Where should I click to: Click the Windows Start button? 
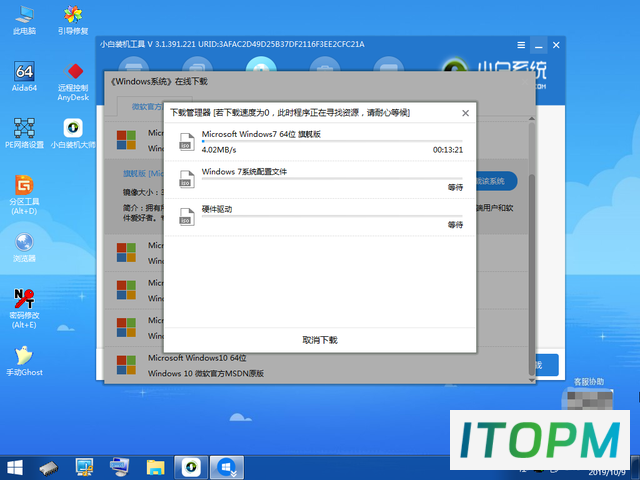coord(15,468)
